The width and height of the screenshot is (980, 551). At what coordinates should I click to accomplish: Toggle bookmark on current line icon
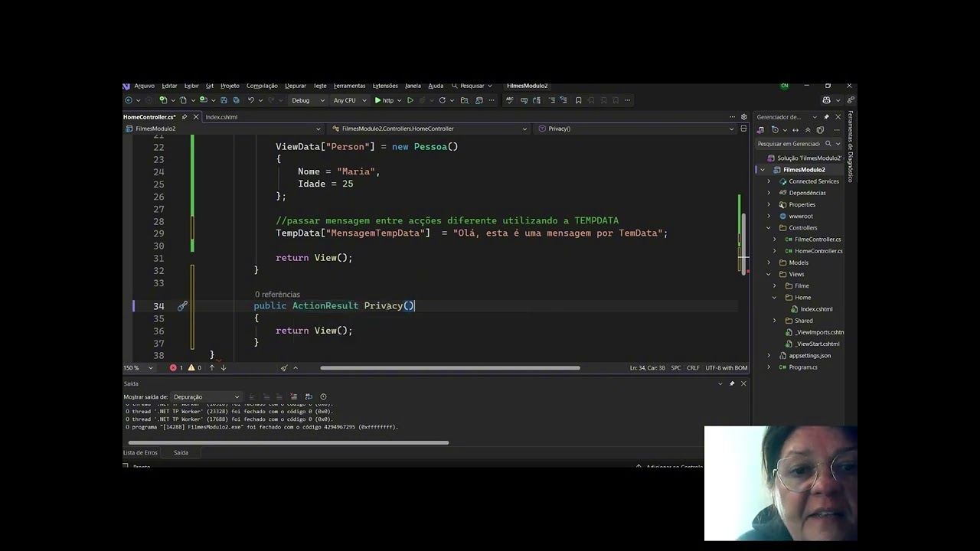click(x=579, y=100)
